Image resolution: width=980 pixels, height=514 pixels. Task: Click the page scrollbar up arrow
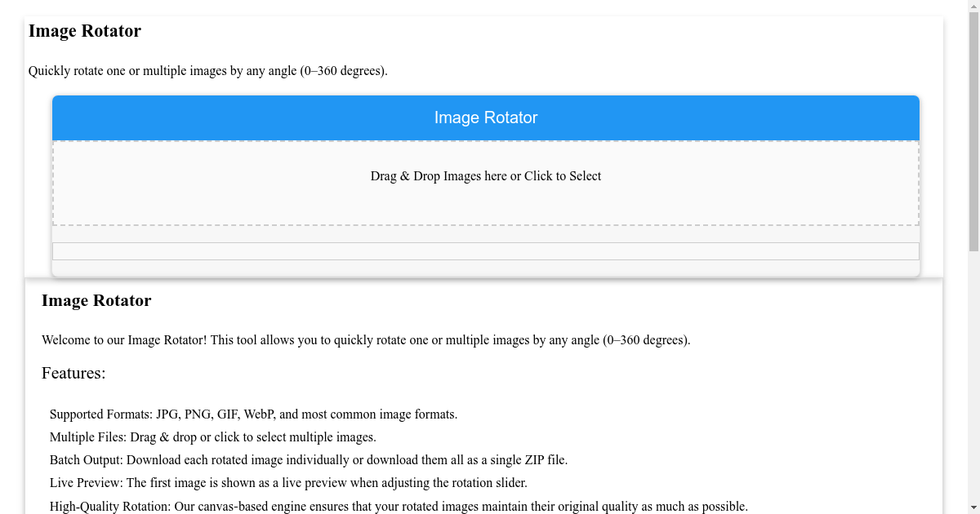(x=973, y=7)
